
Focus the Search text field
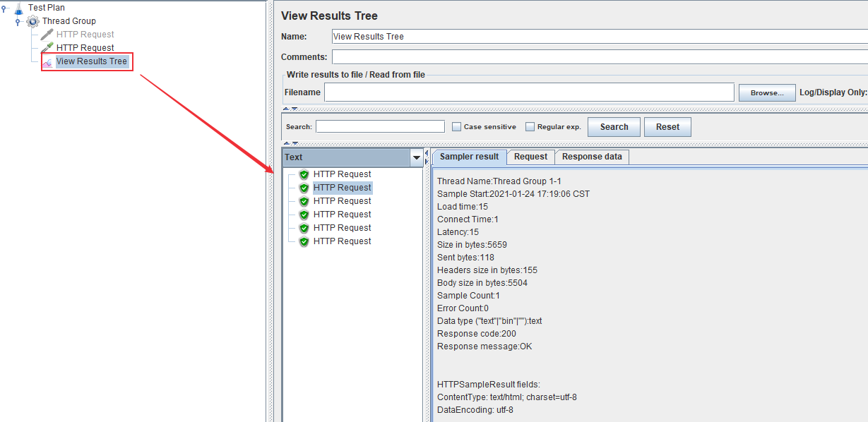click(380, 127)
